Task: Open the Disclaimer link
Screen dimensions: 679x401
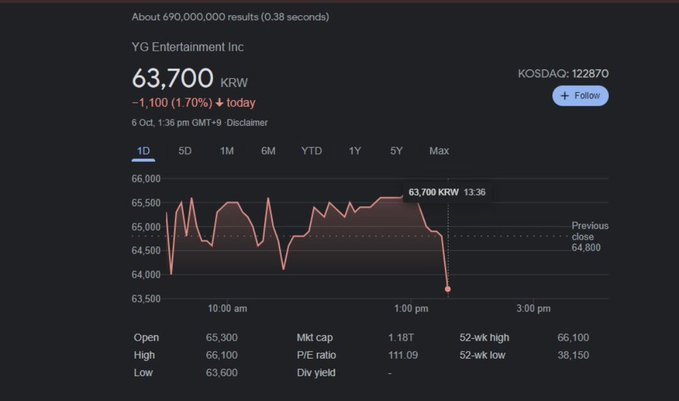Action: tap(247, 123)
